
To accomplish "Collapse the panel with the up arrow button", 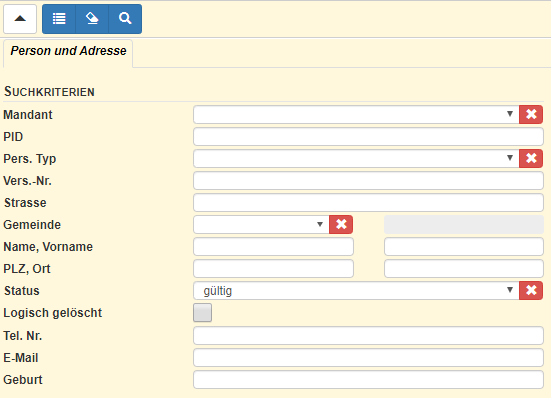I will pyautogui.click(x=20, y=19).
